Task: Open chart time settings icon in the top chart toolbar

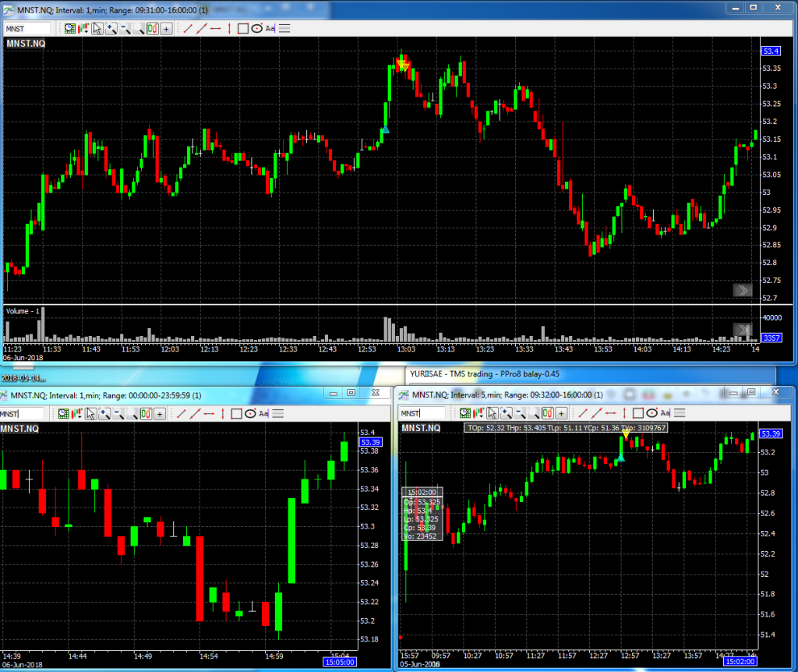Action: [x=69, y=28]
